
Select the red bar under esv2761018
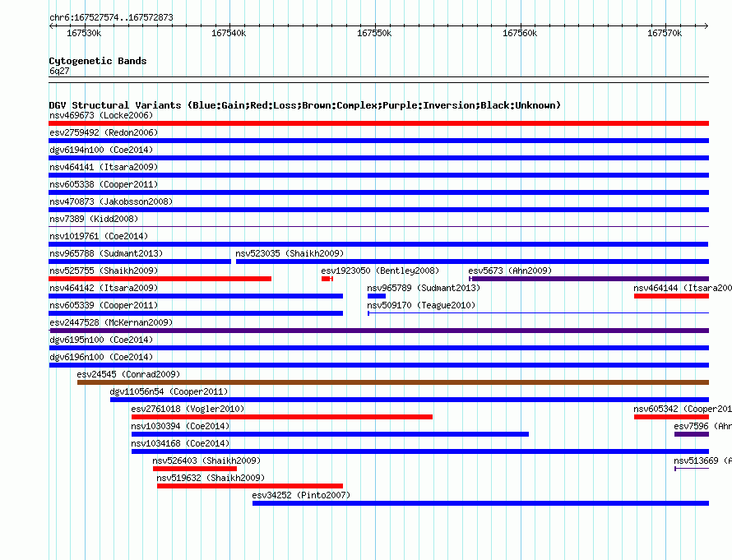pyautogui.click(x=282, y=417)
